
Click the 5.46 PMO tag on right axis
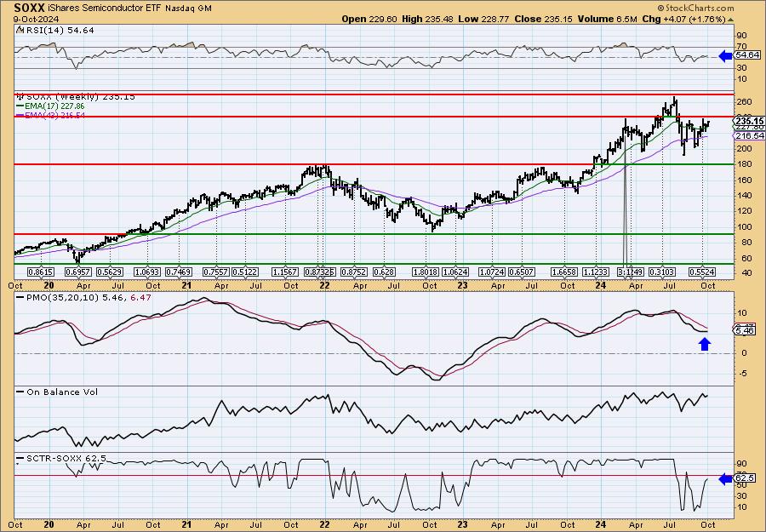[745, 331]
